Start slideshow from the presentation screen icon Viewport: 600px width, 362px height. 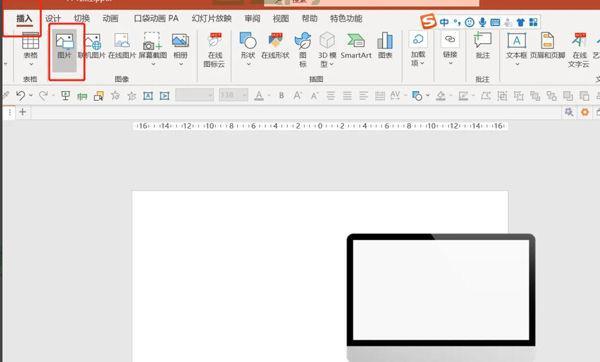tap(65, 95)
